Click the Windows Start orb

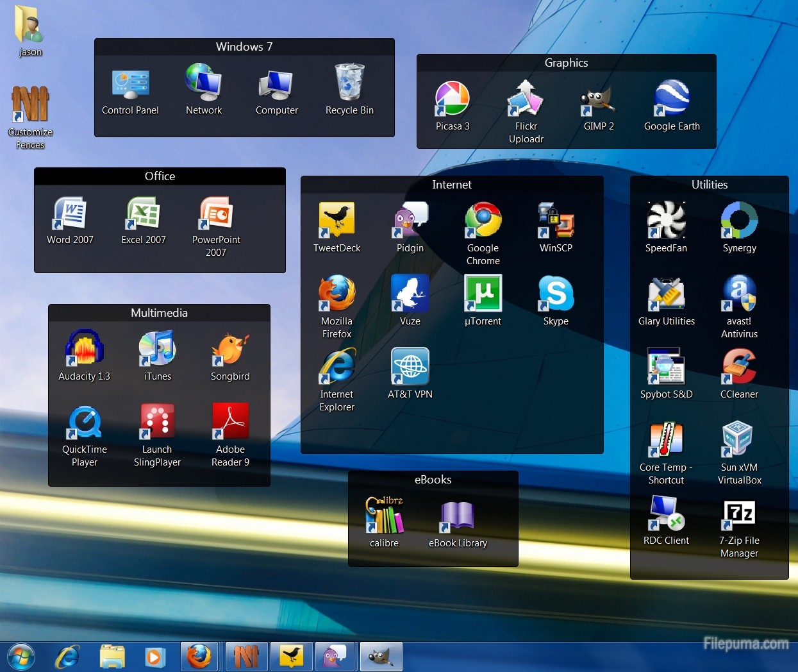point(21,657)
